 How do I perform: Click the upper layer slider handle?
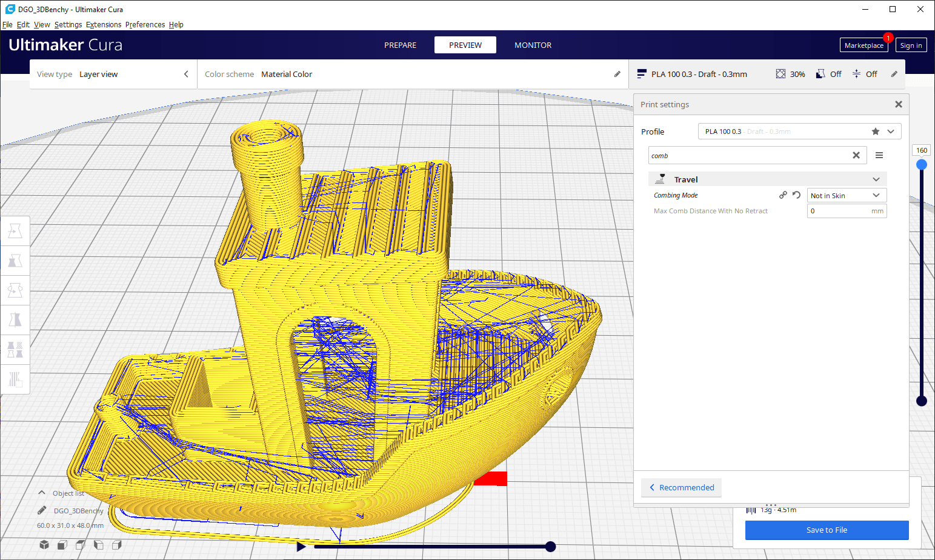click(922, 165)
